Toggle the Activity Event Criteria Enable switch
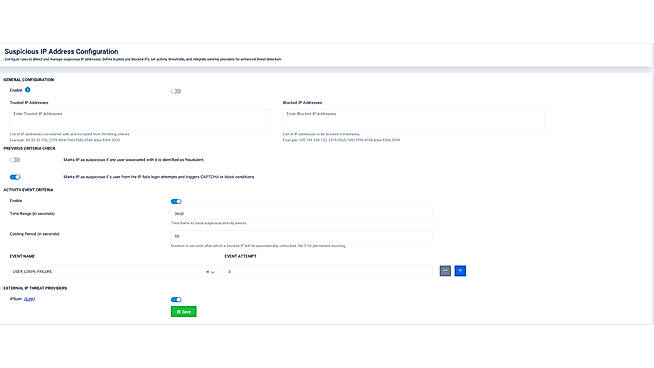This screenshot has height=368, width=654. click(176, 202)
